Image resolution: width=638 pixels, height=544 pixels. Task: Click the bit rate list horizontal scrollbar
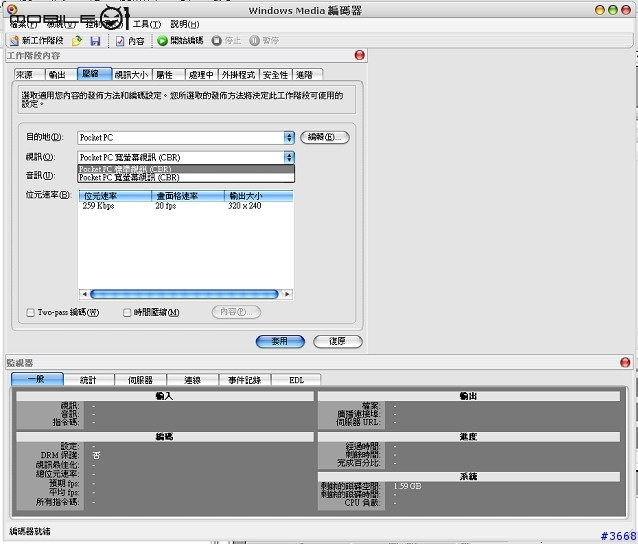[184, 294]
